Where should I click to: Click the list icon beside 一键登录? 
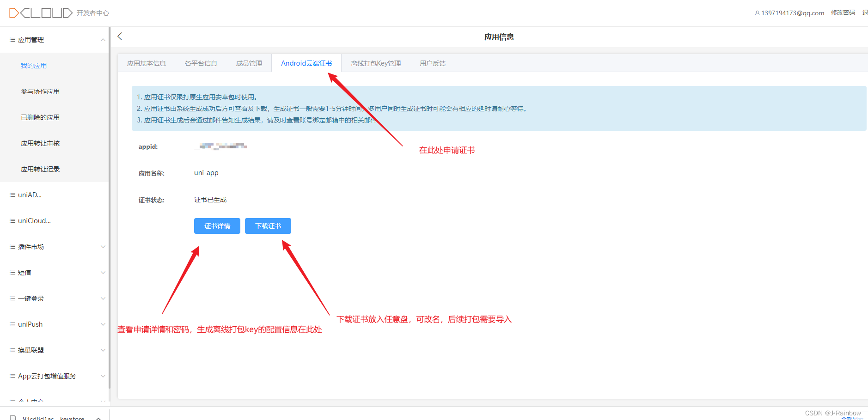click(12, 298)
